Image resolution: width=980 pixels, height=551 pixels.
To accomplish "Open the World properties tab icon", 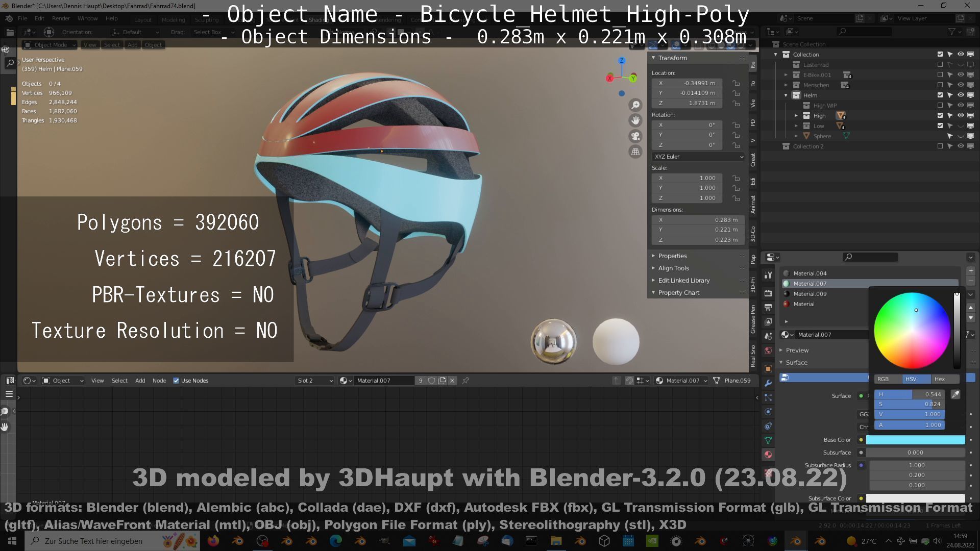I will point(768,350).
